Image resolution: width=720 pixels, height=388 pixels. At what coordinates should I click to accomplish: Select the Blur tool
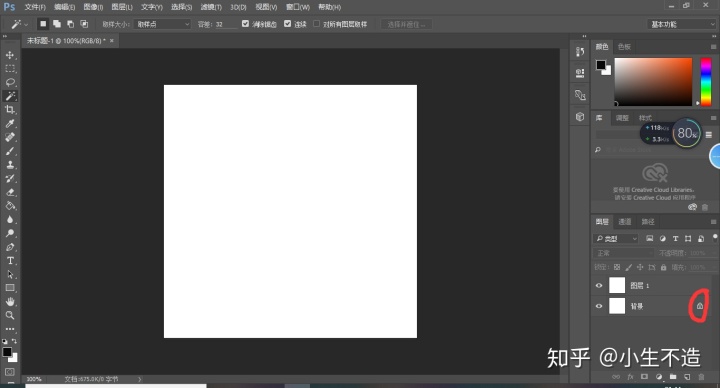(10, 219)
